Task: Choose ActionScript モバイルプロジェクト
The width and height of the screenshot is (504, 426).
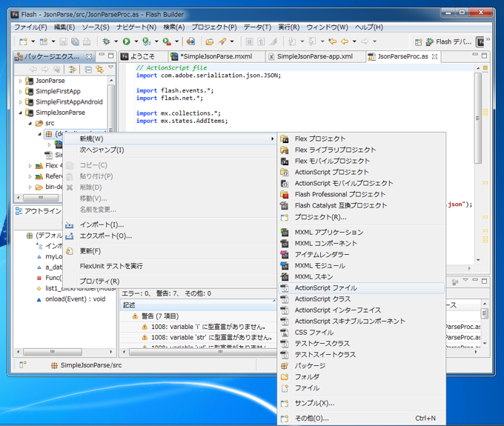Action: click(361, 183)
